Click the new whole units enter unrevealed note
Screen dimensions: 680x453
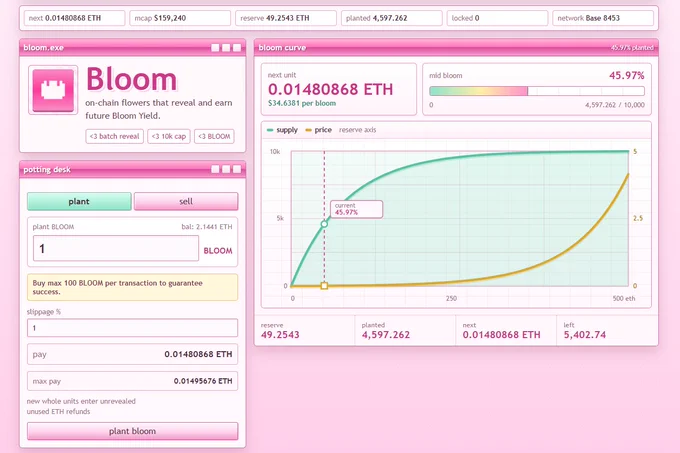point(81,401)
